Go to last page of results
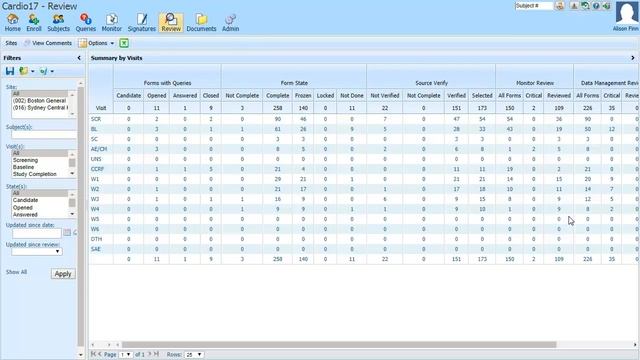Screen dimensions: 640x360 pos(156,354)
